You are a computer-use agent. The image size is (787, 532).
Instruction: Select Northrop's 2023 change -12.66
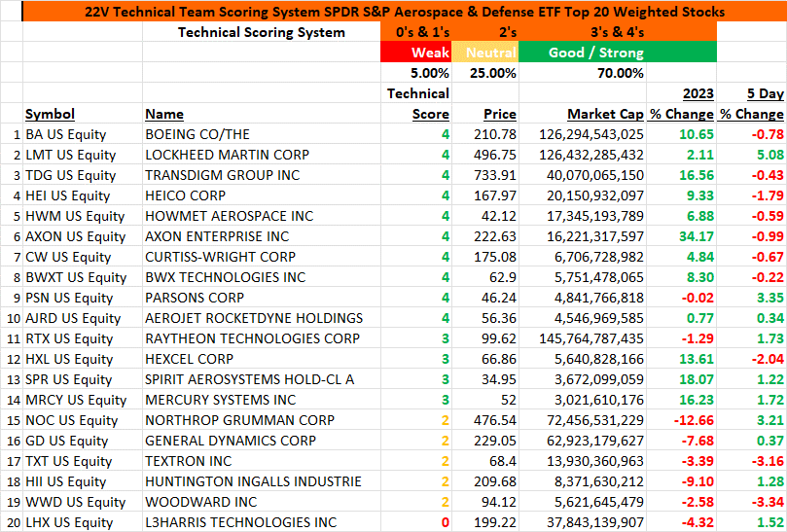(681, 420)
